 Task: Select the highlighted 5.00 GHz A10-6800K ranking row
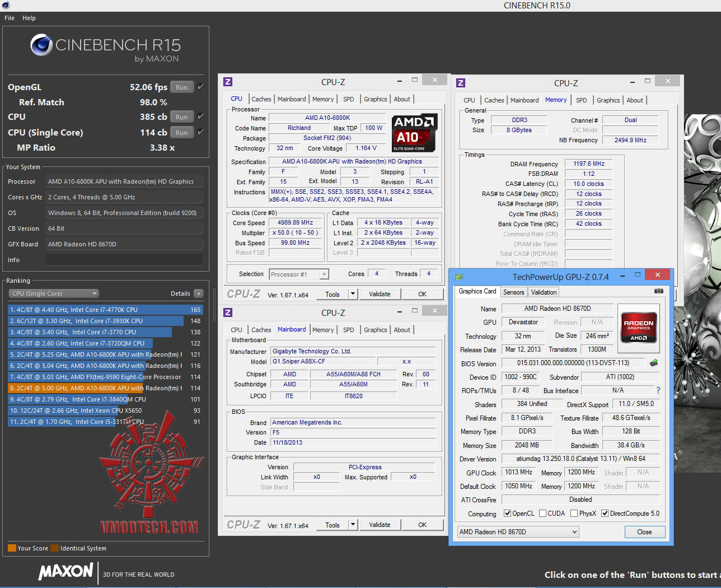click(105, 388)
